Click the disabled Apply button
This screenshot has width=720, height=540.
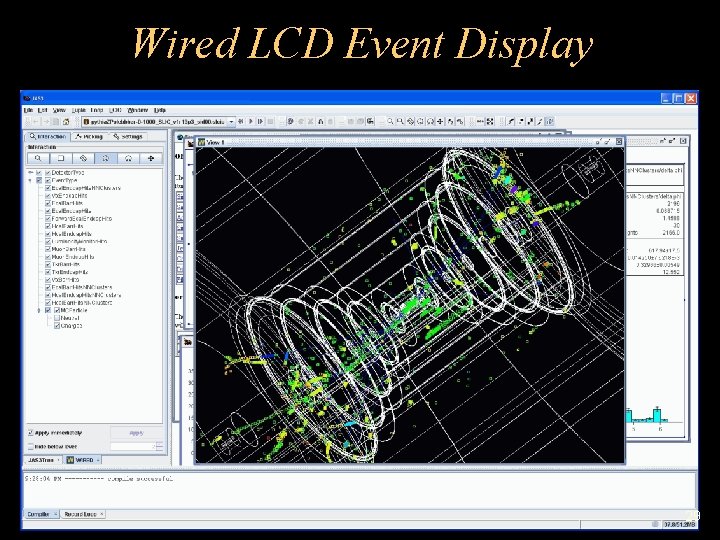pos(136,433)
